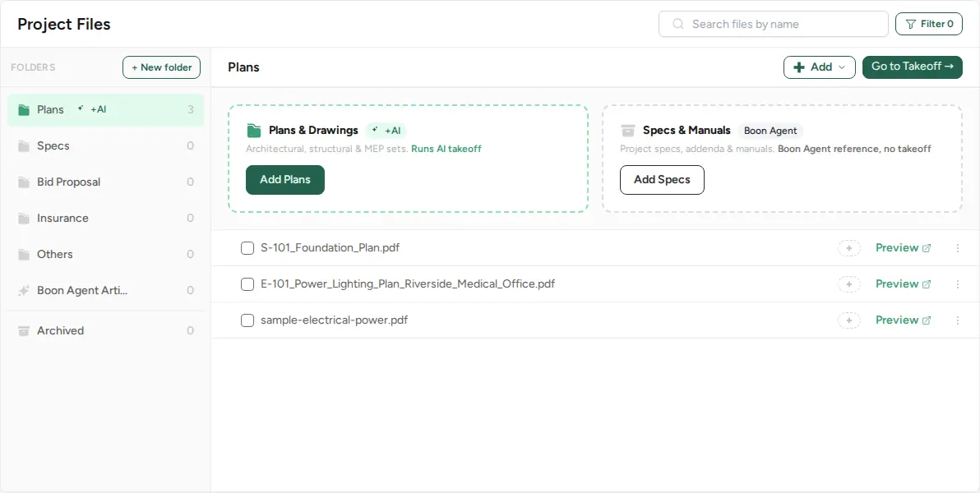Click the green folder icon in Plans & Drawings card
Viewport: 980px width, 493px height.
(254, 131)
